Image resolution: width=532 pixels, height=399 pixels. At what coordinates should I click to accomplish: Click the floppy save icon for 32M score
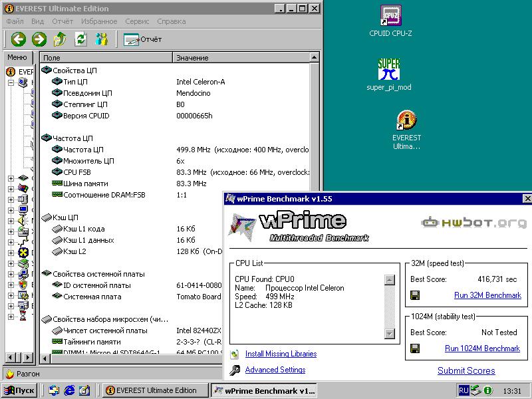(x=415, y=295)
